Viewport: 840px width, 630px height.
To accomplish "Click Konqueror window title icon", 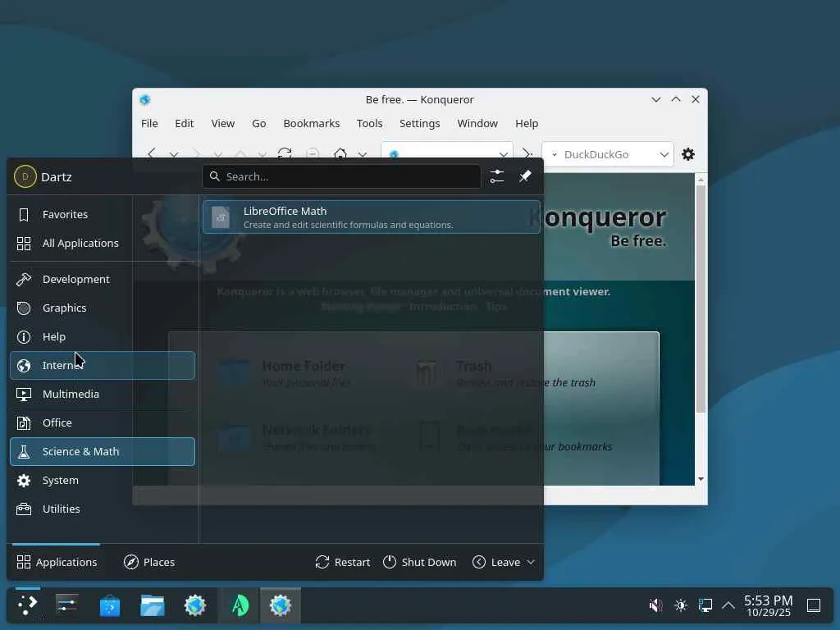I will pos(145,99).
